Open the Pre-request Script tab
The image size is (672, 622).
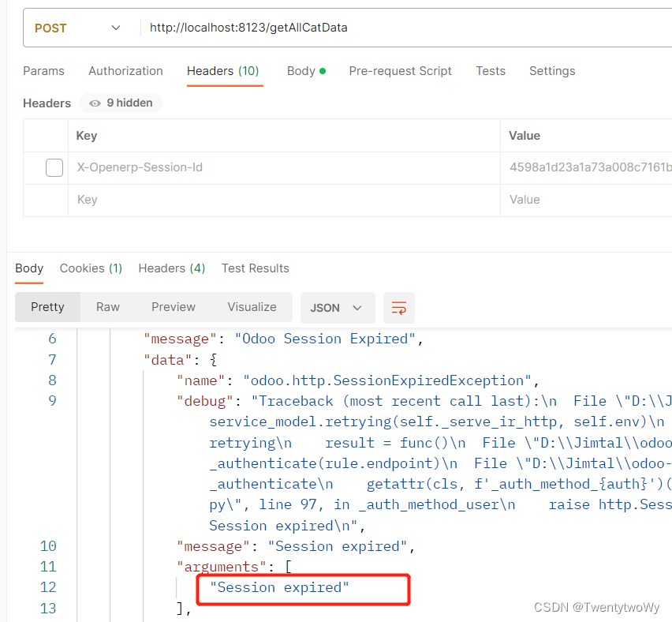click(x=400, y=71)
